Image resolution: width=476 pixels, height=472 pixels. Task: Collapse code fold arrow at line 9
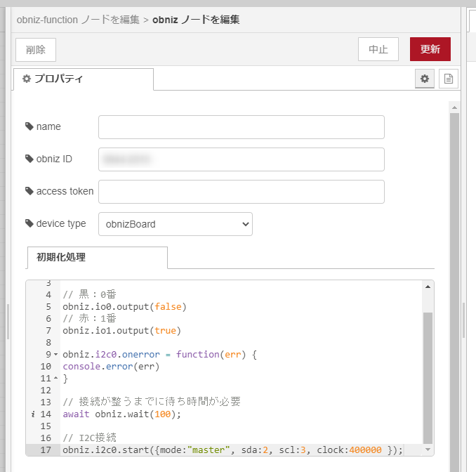click(x=56, y=355)
